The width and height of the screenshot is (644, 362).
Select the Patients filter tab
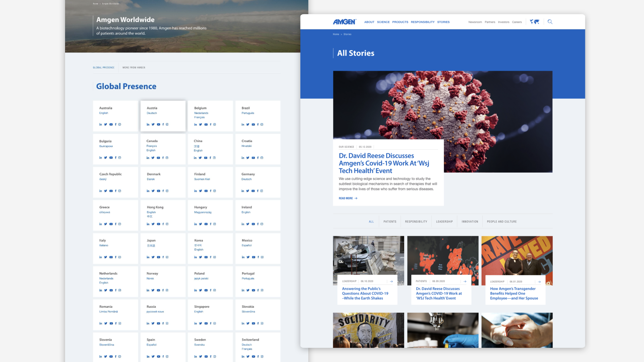[390, 222]
